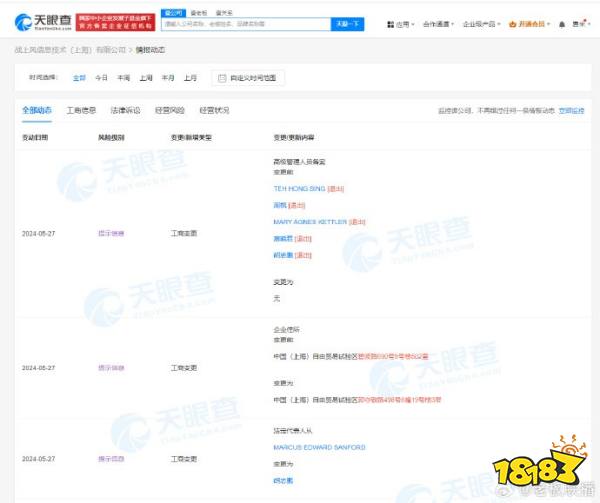Select the 本月 time filter

(168, 77)
